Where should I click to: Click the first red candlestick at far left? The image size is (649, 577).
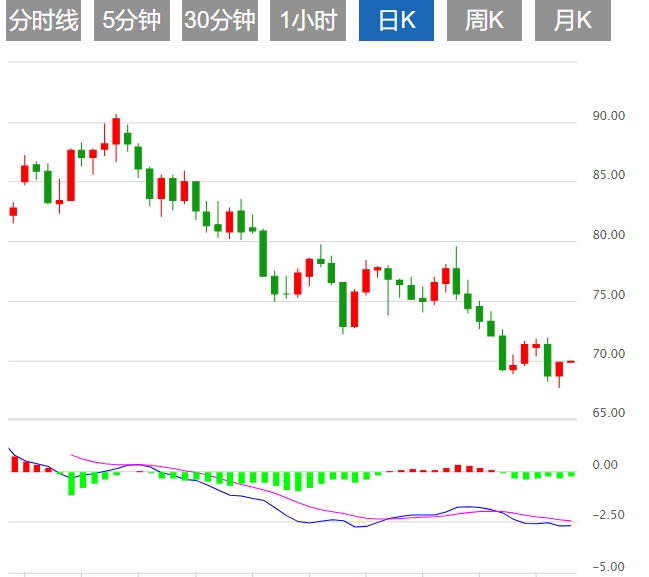pyautogui.click(x=13, y=211)
